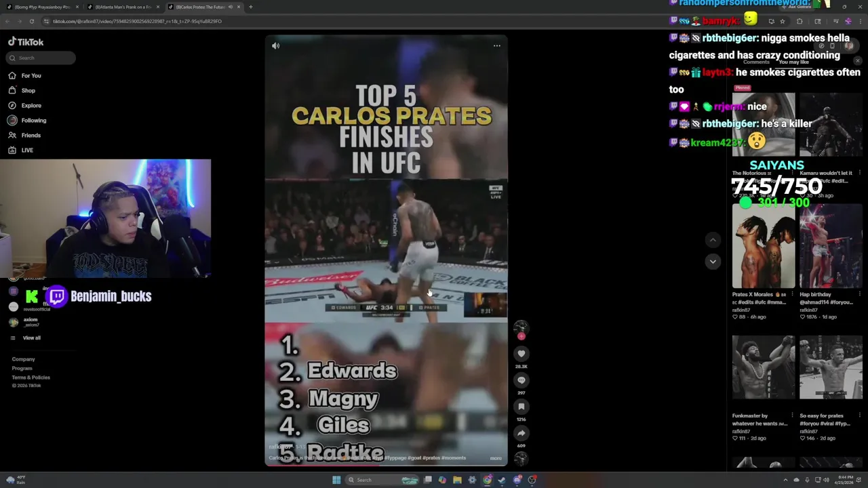The width and height of the screenshot is (868, 488).
Task: Reload the page in browser
Action: coord(31,21)
